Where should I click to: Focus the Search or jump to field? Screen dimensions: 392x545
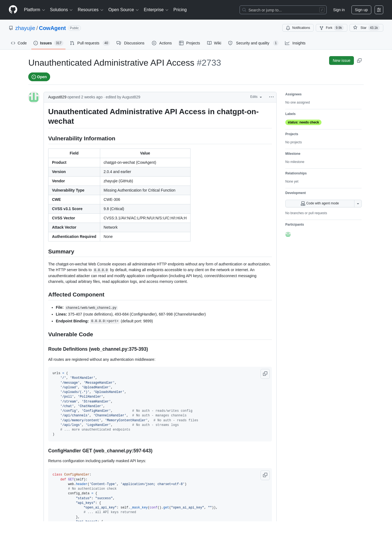283,10
